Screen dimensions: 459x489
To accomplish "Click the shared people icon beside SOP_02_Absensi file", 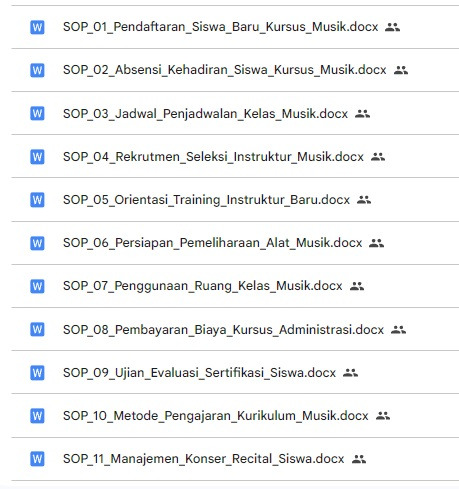I will (401, 70).
